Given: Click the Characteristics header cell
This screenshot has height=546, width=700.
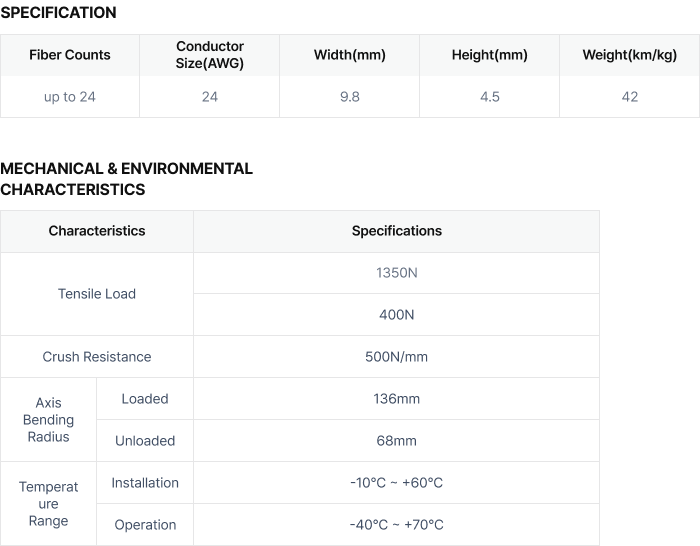Looking at the screenshot, I should pyautogui.click(x=97, y=231).
